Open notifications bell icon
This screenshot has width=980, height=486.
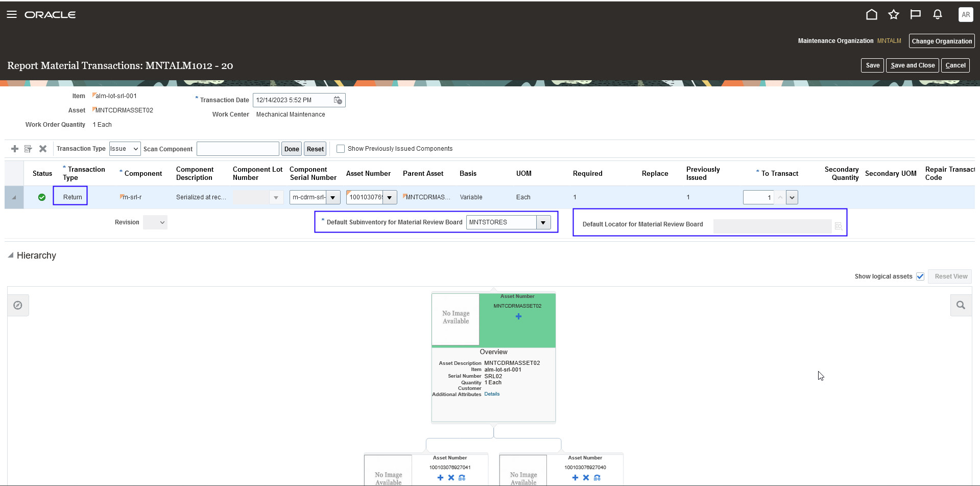coord(938,14)
